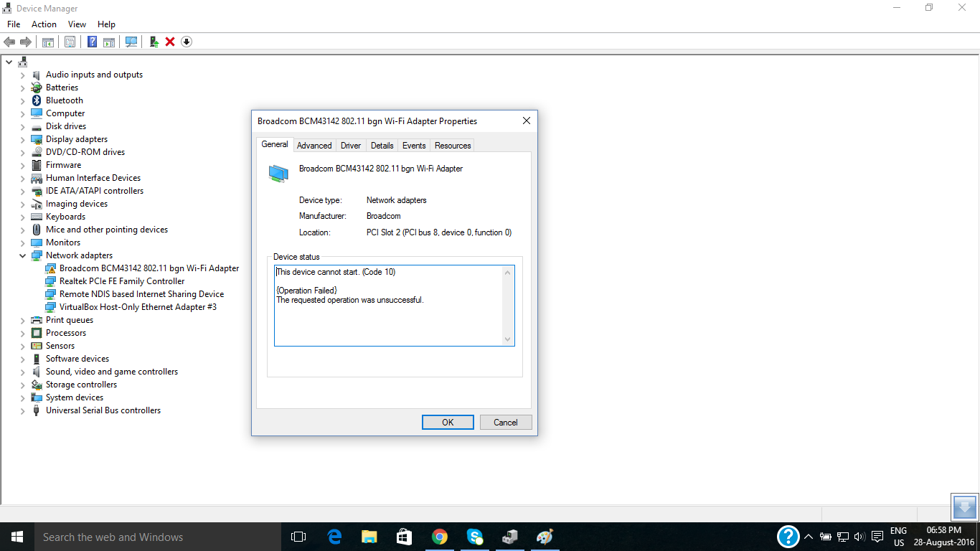Click the blue question mark tray icon
Screen dimensions: 980x551
click(x=788, y=537)
